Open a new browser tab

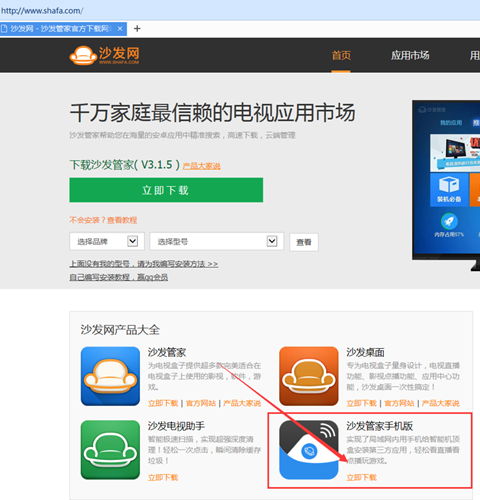tap(137, 29)
